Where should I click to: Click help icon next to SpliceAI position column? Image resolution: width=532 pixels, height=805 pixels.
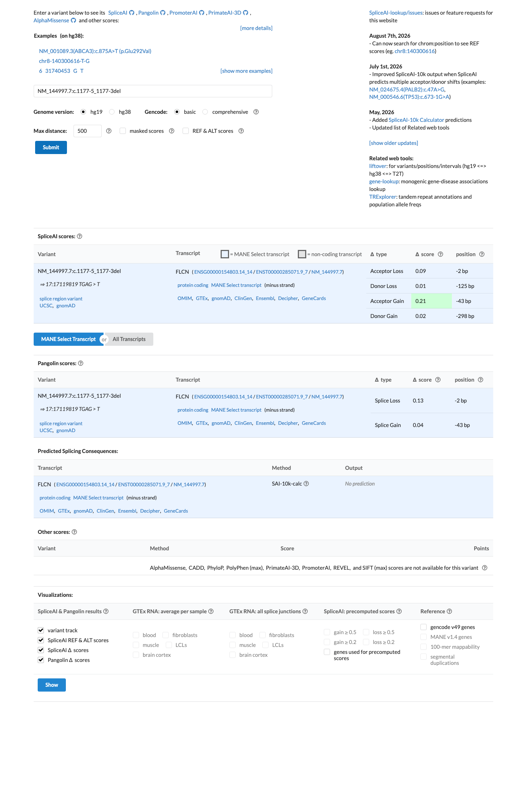pos(482,254)
